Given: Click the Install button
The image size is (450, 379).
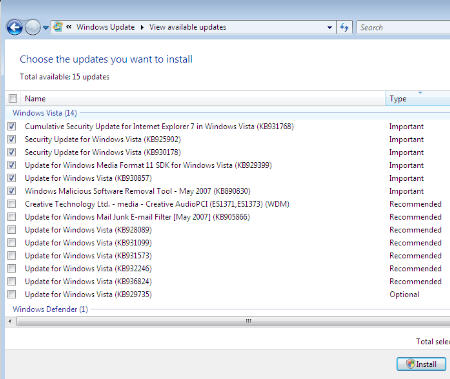Looking at the screenshot, I should [x=421, y=364].
